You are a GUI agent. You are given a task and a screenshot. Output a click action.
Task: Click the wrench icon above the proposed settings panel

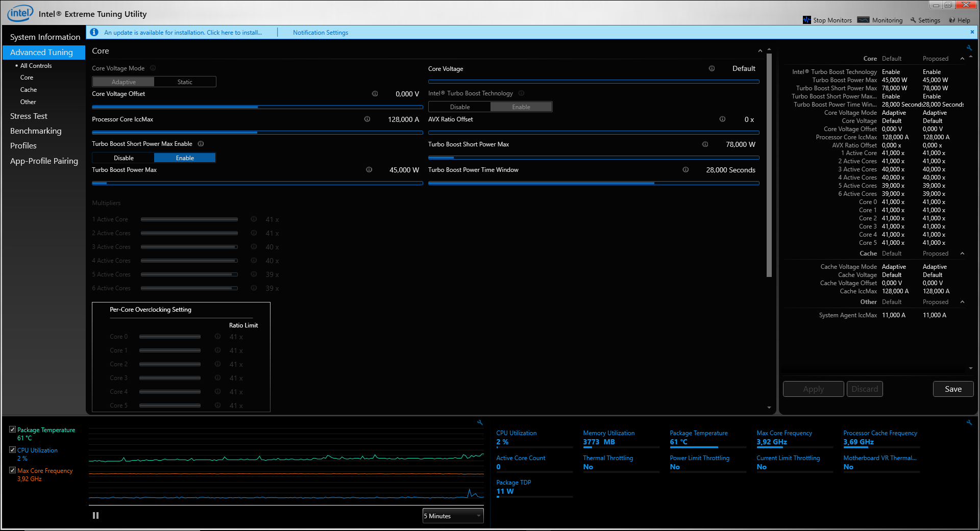coord(969,48)
